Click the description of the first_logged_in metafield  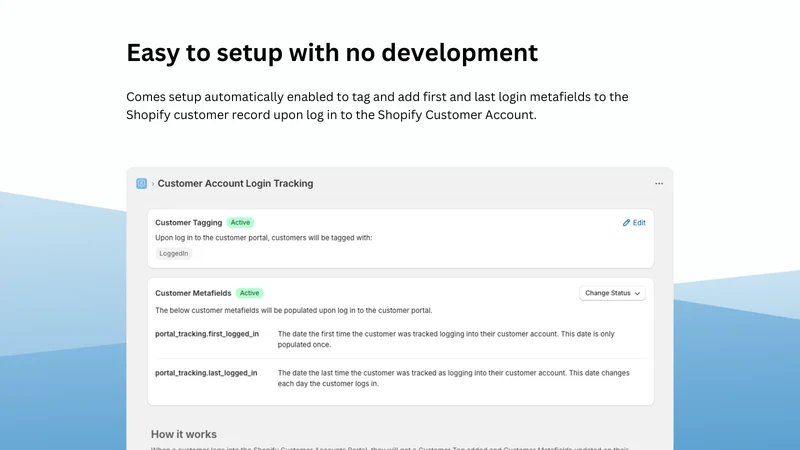coord(446,339)
